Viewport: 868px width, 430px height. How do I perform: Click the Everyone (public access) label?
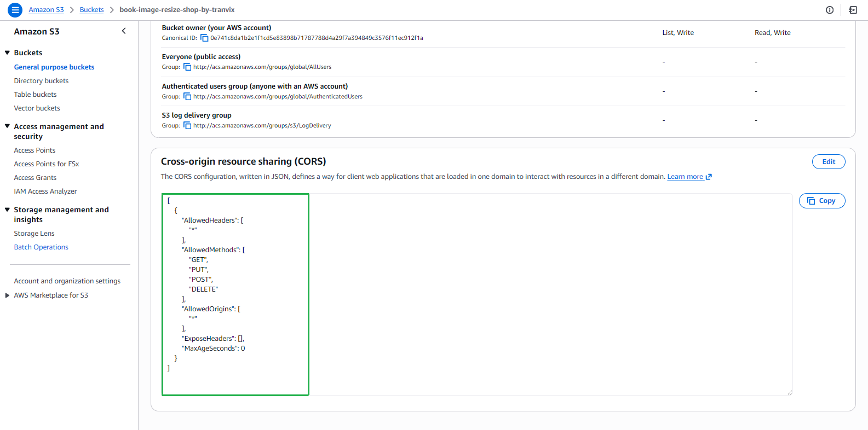coord(201,57)
